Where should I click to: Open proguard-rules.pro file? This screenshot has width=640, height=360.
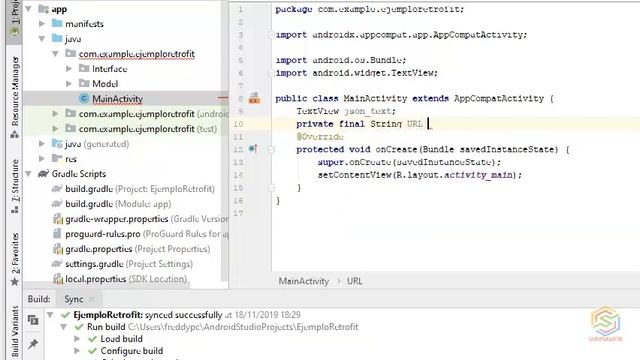click(x=147, y=234)
